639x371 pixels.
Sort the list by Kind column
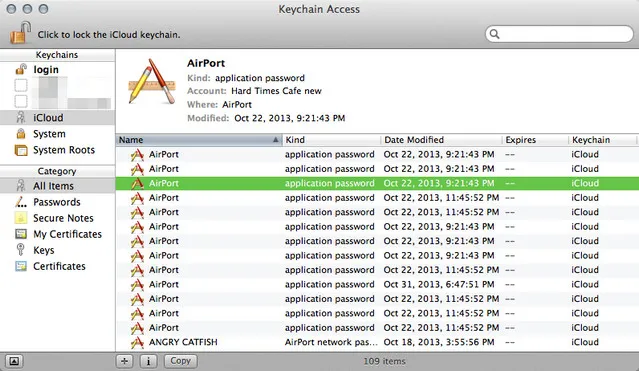click(331, 140)
